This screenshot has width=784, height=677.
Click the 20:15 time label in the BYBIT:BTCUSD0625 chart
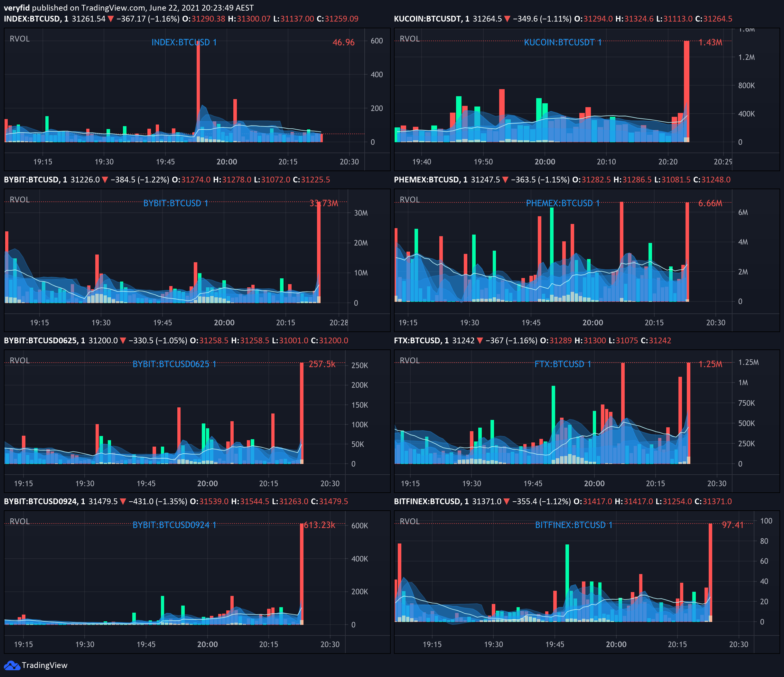coord(269,483)
